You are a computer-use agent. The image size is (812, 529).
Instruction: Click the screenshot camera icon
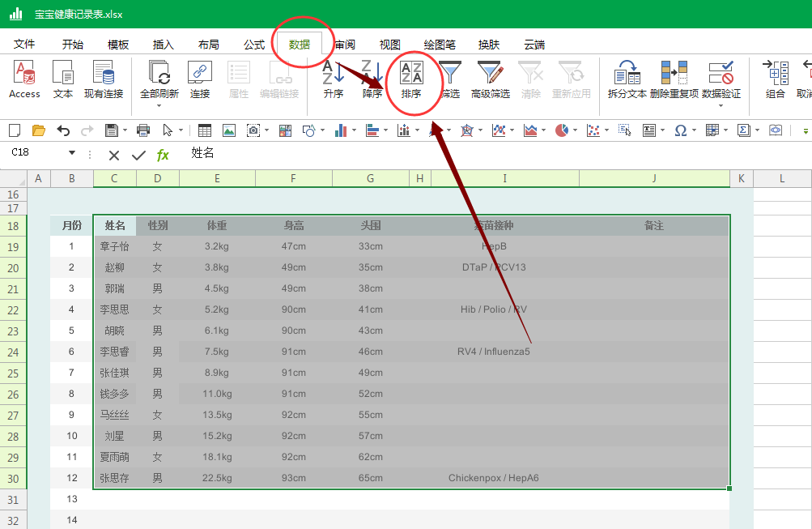point(253,130)
